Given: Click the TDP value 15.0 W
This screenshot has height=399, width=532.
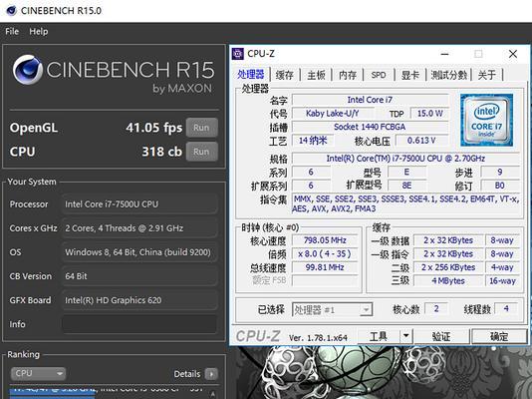Looking at the screenshot, I should [429, 114].
